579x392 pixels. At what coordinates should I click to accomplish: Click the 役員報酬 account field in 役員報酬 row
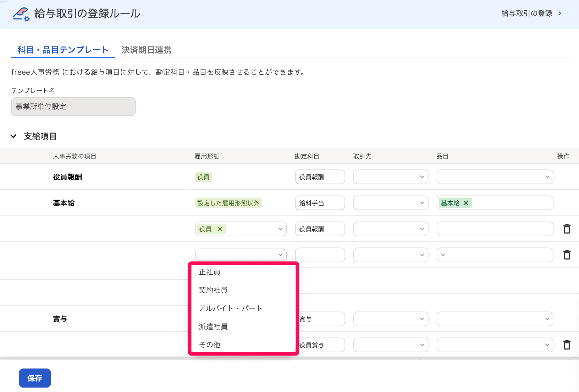(320, 177)
